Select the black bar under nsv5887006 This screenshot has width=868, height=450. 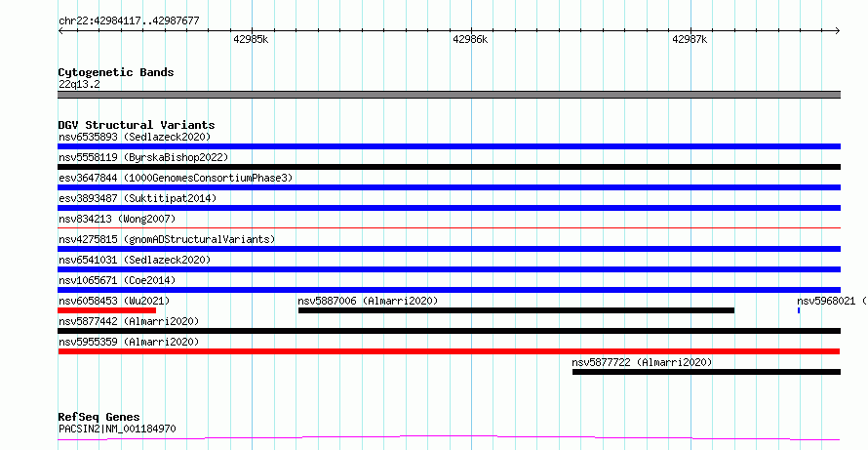click(516, 310)
